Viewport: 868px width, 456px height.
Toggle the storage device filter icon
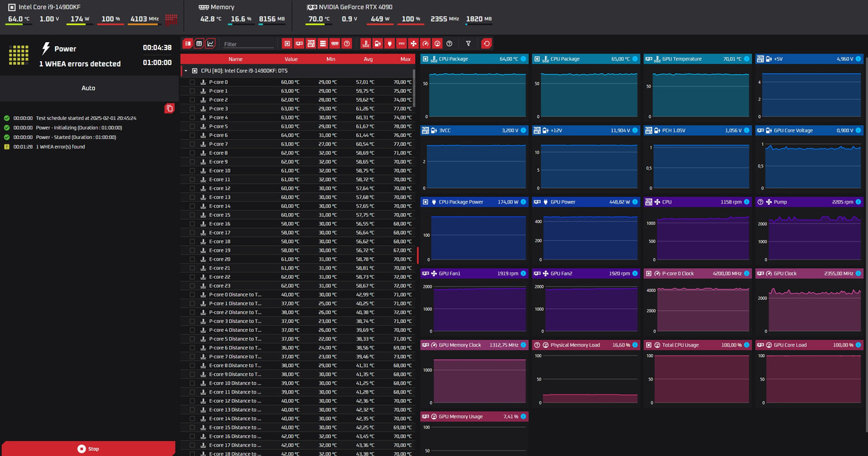click(x=323, y=43)
